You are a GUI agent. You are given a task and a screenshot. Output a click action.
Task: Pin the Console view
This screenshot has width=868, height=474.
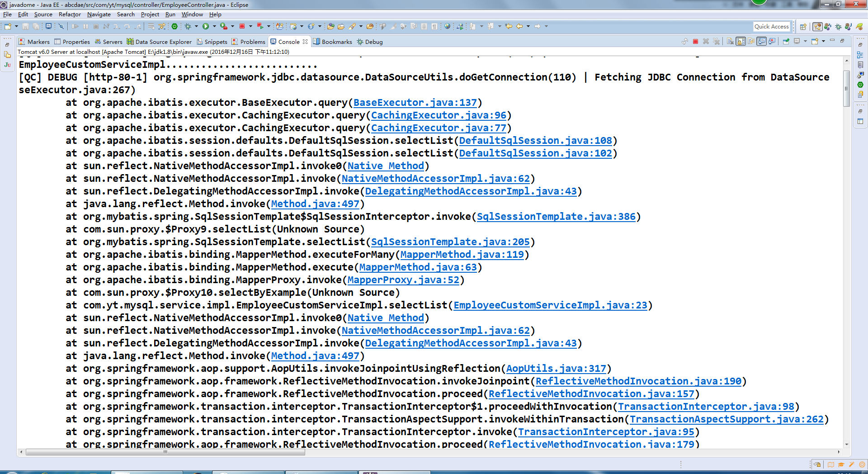(x=786, y=42)
